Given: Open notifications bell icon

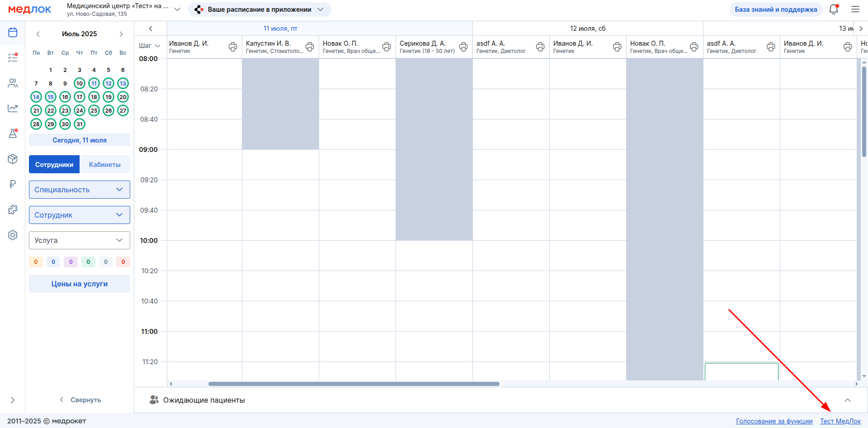Looking at the screenshot, I should (834, 9).
